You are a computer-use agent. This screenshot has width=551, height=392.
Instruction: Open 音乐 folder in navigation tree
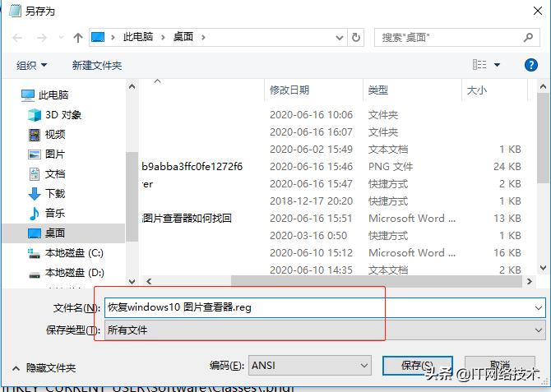55,213
